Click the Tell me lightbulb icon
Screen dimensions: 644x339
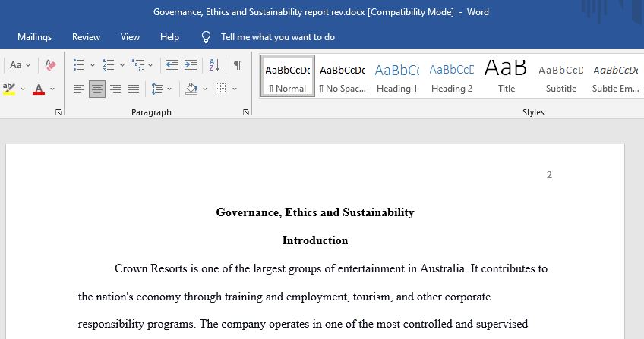point(206,37)
